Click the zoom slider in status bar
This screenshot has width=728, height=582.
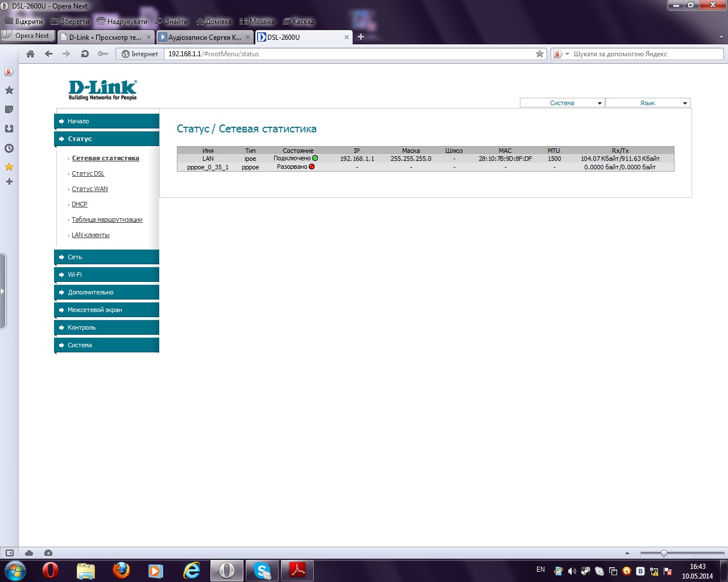tap(664, 553)
